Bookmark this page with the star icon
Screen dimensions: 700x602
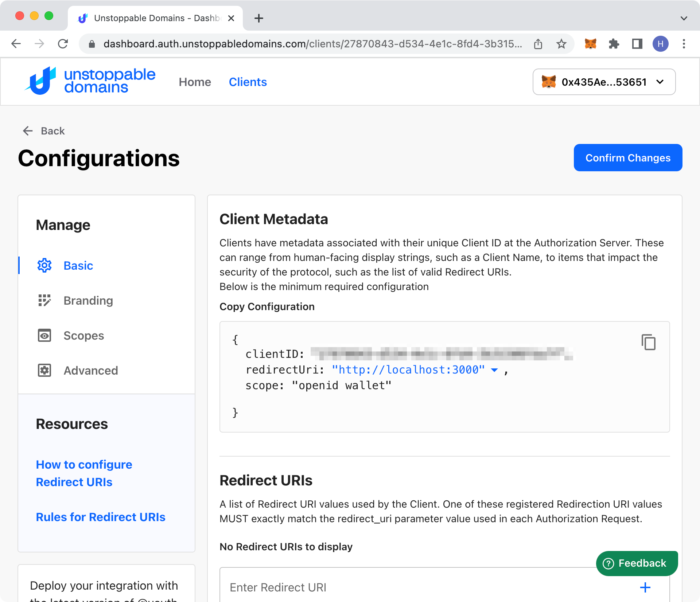click(x=561, y=44)
